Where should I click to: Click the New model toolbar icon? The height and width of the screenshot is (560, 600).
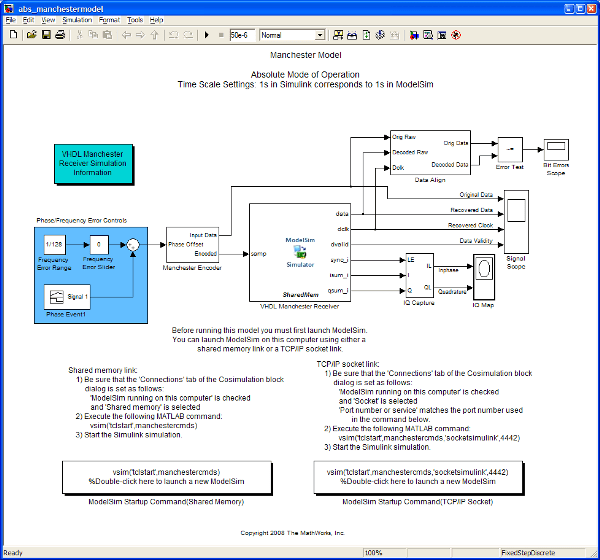click(13, 35)
